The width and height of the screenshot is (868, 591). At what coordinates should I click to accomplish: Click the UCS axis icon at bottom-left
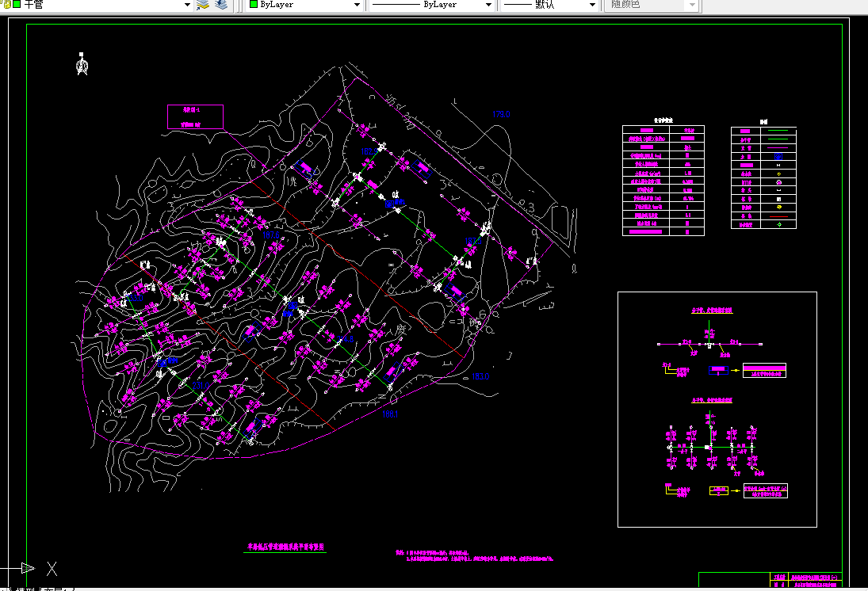pyautogui.click(x=28, y=568)
